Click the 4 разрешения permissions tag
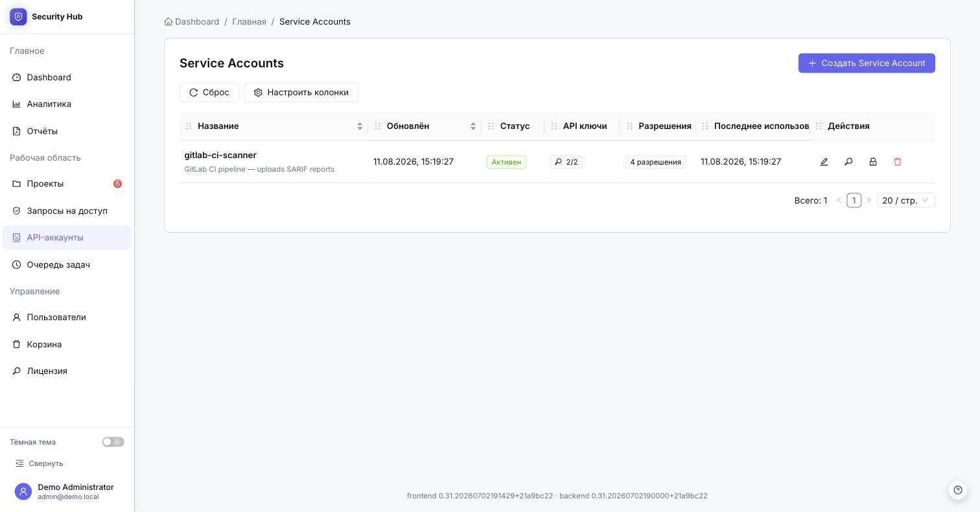The width and height of the screenshot is (980, 512). coord(655,162)
